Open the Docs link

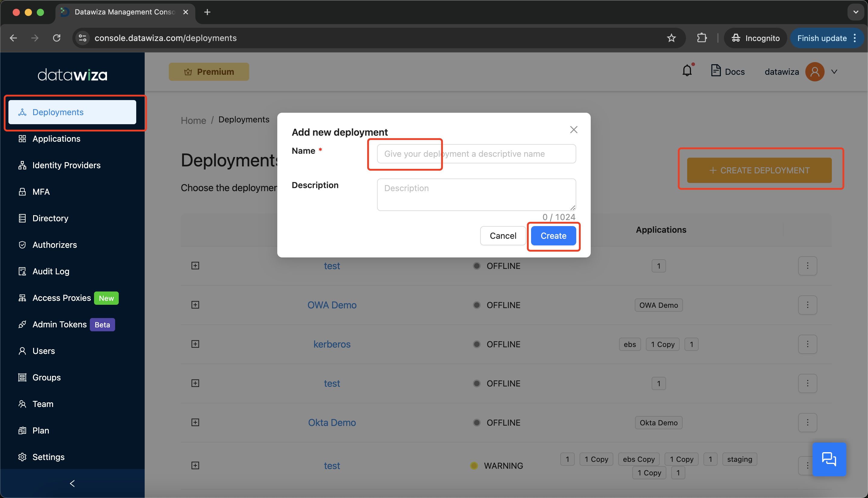728,71
